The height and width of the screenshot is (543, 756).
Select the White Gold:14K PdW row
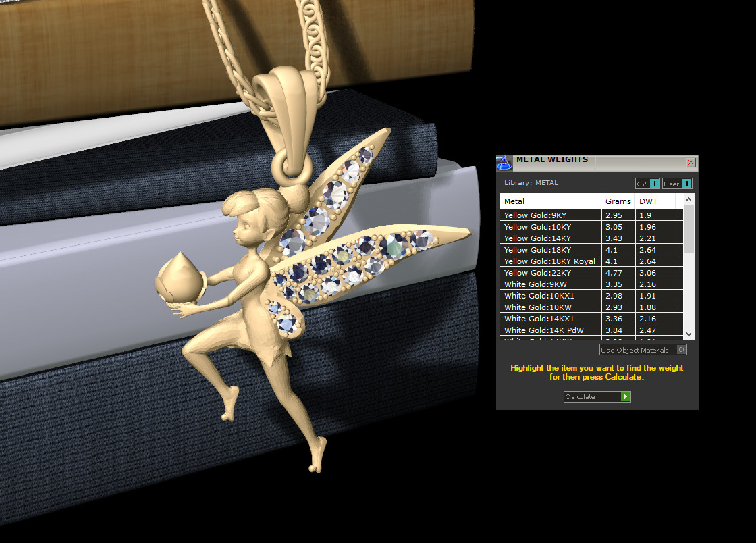(x=591, y=330)
